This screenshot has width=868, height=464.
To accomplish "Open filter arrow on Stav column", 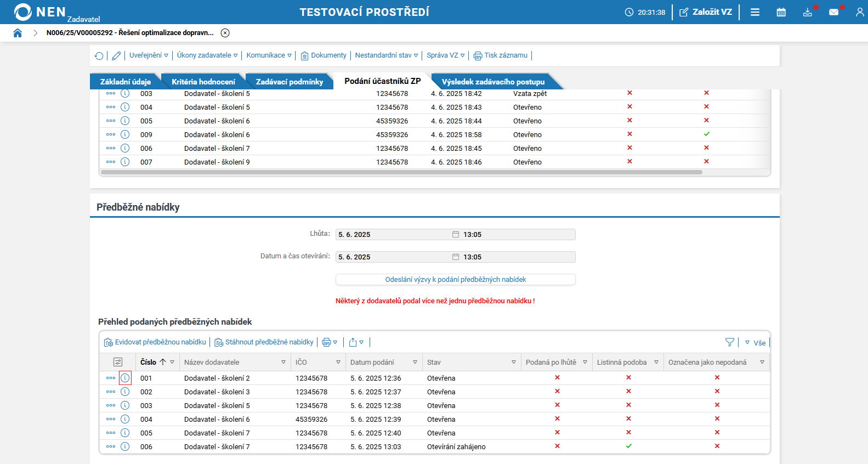I will [x=514, y=362].
